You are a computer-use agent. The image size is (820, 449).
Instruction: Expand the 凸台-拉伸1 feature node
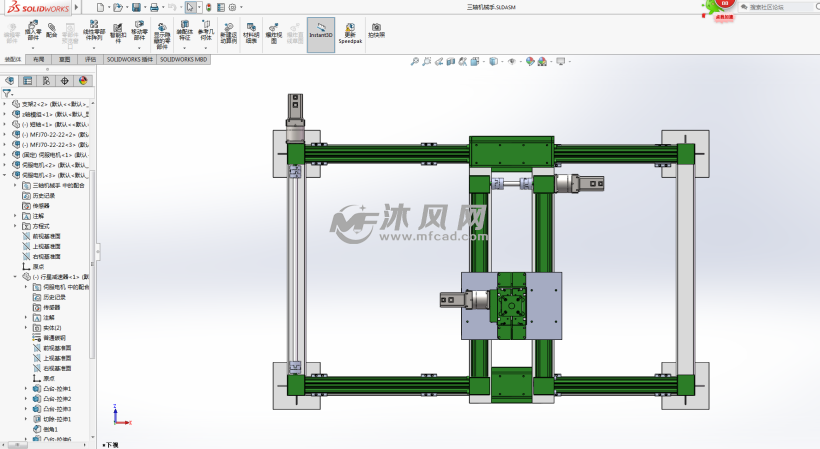coord(29,388)
